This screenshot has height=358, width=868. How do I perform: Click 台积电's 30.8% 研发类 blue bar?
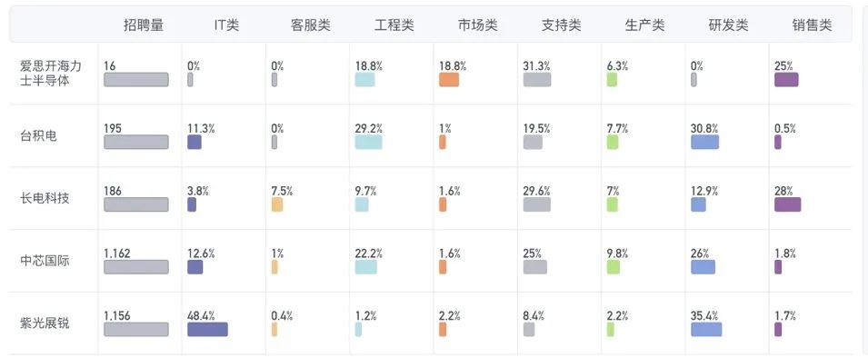click(x=705, y=143)
